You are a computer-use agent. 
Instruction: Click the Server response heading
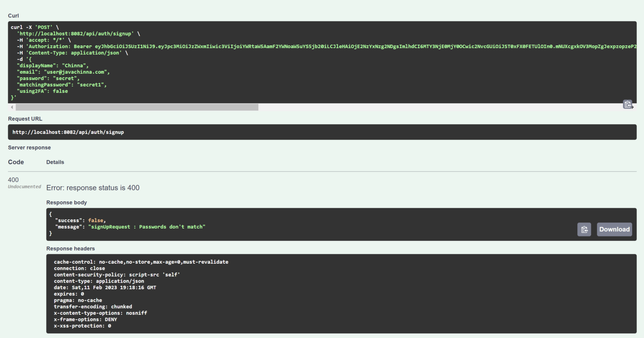click(29, 147)
